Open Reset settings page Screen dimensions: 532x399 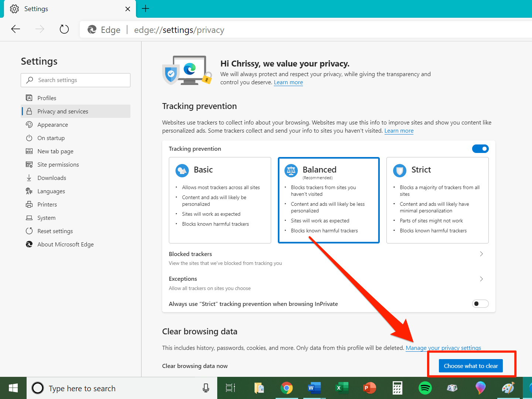76,231
